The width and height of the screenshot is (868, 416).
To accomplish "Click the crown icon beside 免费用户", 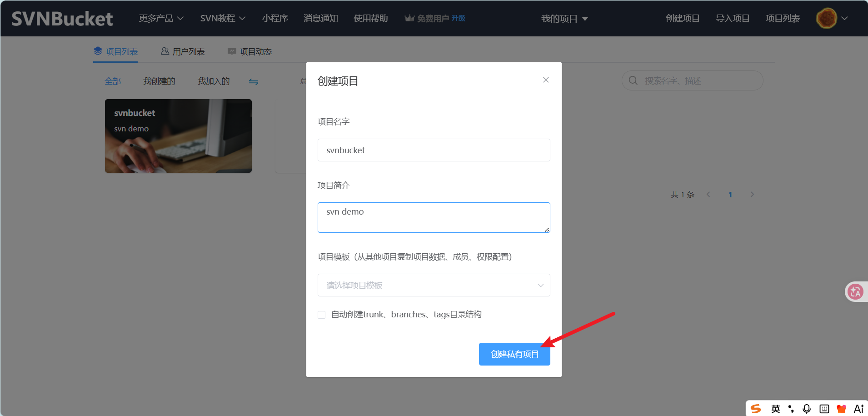I will pos(409,18).
